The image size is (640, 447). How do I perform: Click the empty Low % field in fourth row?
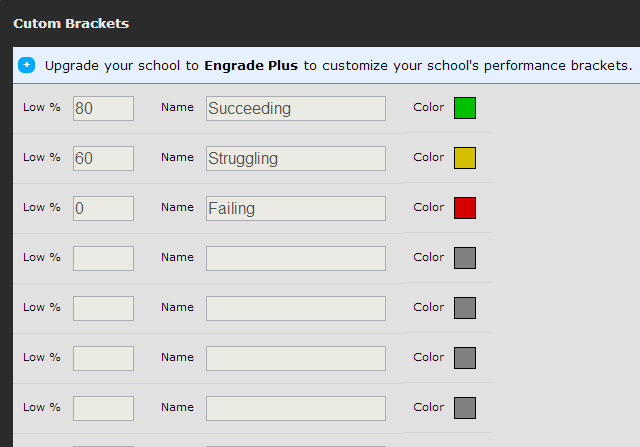(x=103, y=258)
